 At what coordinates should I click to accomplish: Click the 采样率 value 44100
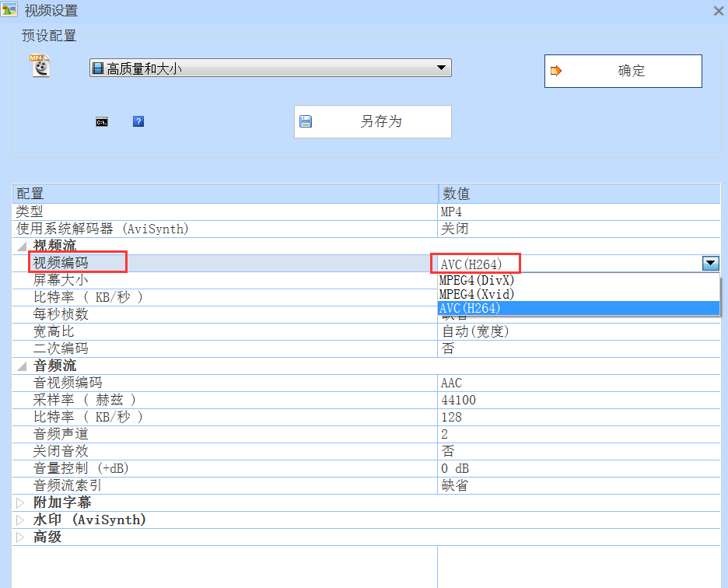click(458, 400)
